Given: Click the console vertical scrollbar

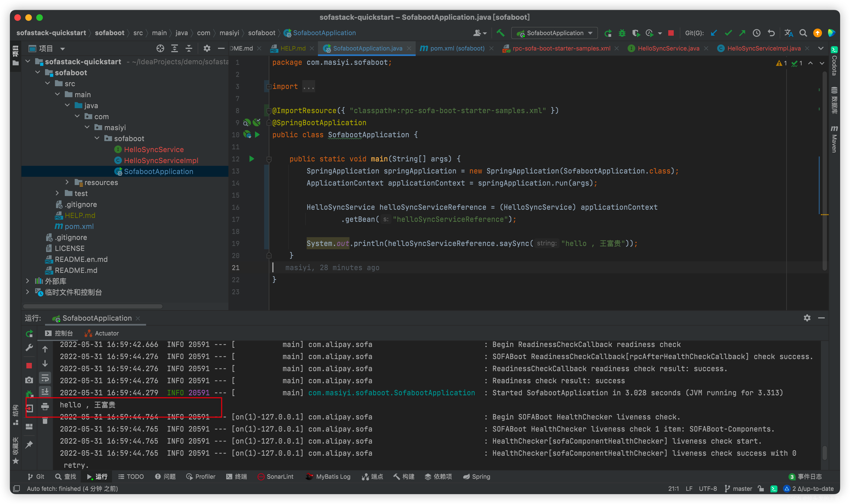Looking at the screenshot, I should [824, 452].
